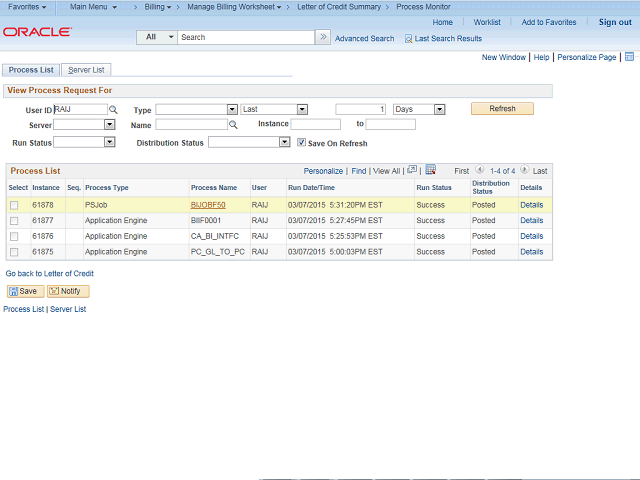Click the Name lookup magnifier icon

pyautogui.click(x=233, y=125)
